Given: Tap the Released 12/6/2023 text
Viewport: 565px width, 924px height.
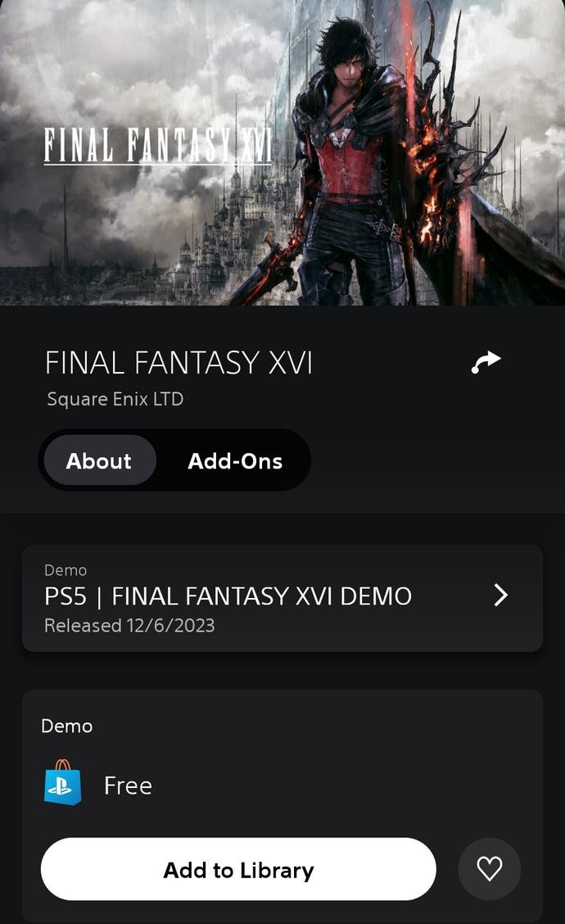Looking at the screenshot, I should (x=129, y=625).
